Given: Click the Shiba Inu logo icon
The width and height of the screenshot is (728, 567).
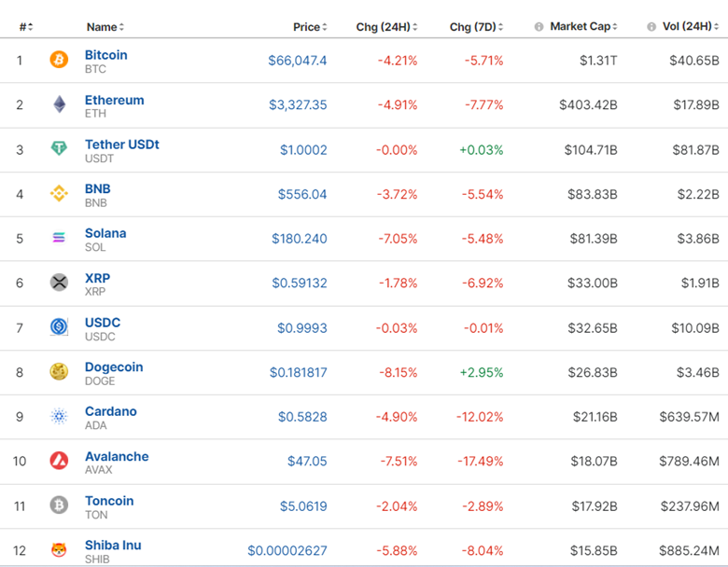Looking at the screenshot, I should pyautogui.click(x=59, y=550).
